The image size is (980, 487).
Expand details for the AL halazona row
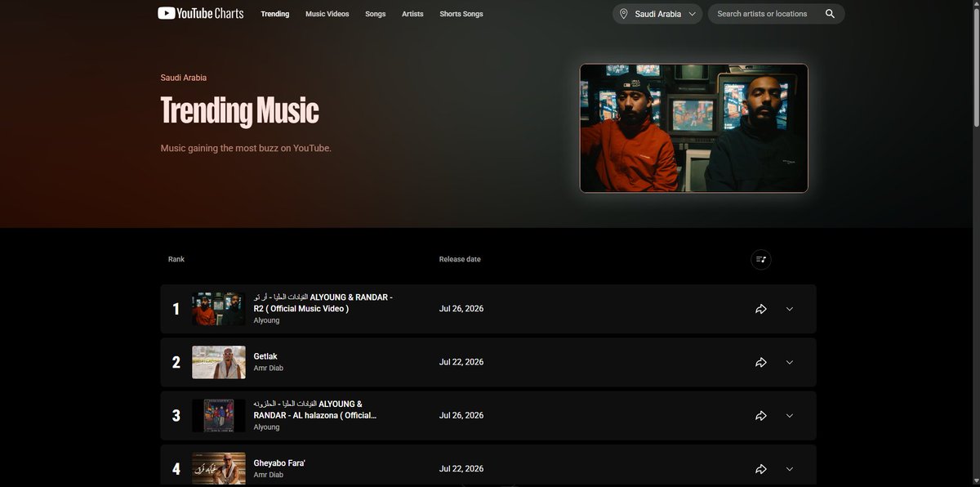click(790, 415)
